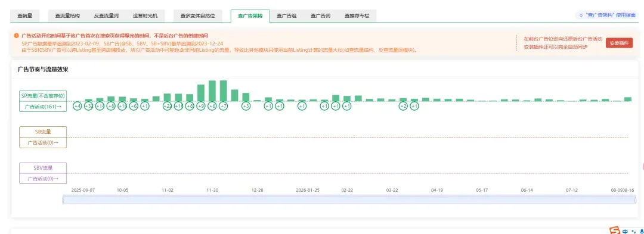This screenshot has width=644, height=234.
Task: Expand 广告活动(0)→ under SBV流量
Action: pyautogui.click(x=43, y=179)
